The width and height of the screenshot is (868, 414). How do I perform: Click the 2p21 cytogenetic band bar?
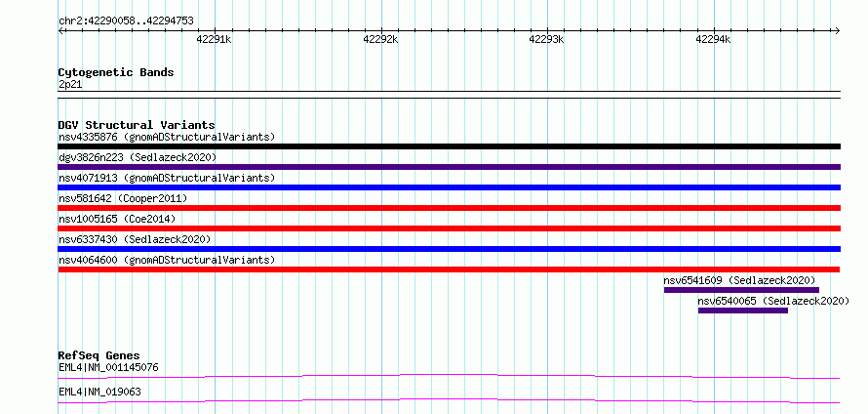point(449,95)
